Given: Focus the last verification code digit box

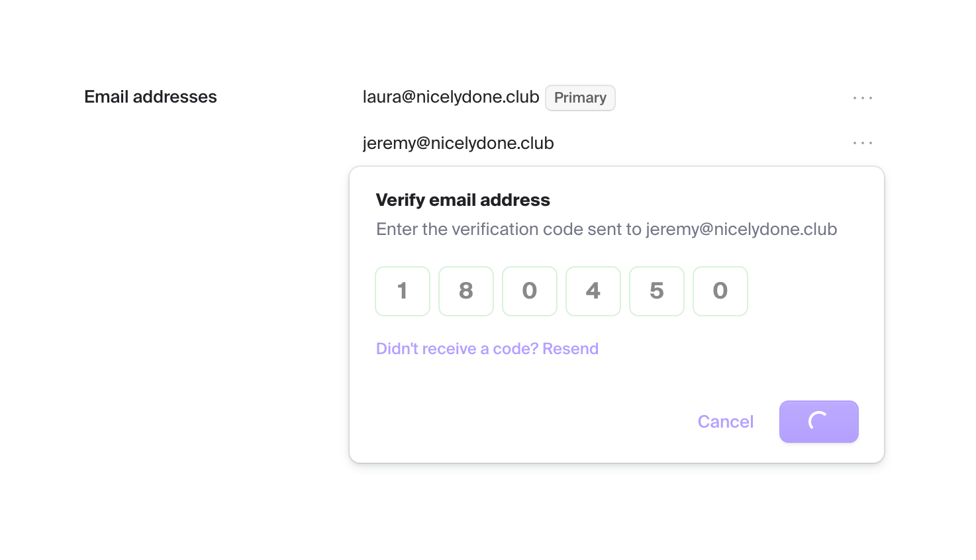Looking at the screenshot, I should (x=720, y=291).
